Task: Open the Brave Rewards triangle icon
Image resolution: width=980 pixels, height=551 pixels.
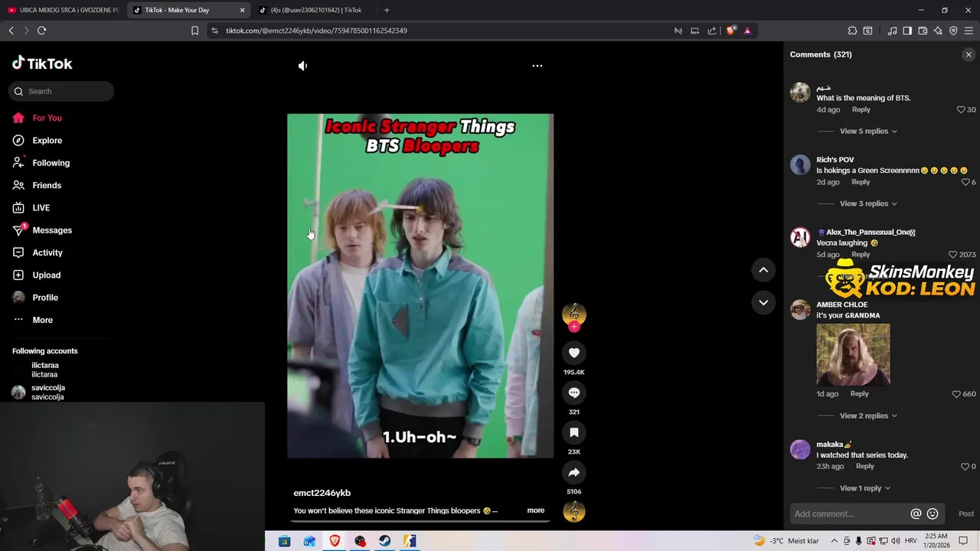Action: coord(747,31)
